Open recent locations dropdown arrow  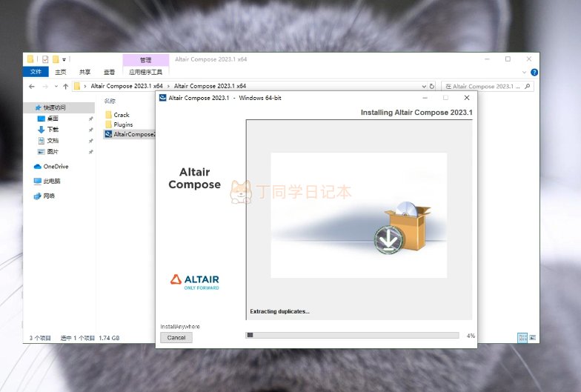[56, 86]
